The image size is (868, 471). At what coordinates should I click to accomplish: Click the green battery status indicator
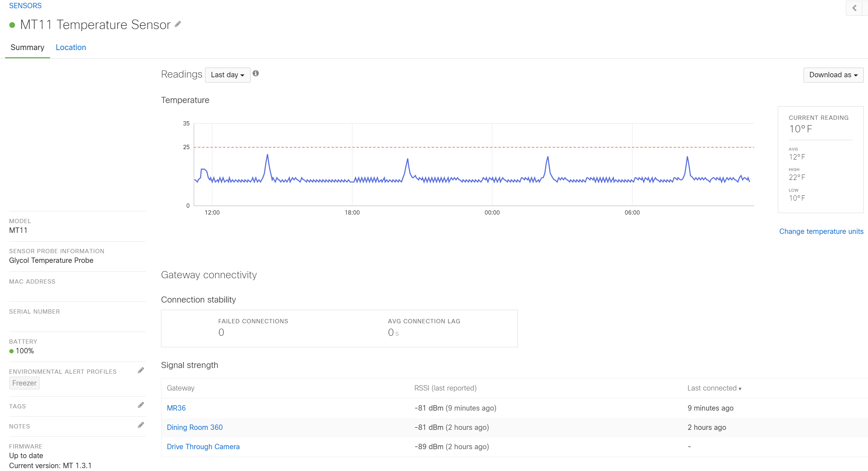pos(11,351)
